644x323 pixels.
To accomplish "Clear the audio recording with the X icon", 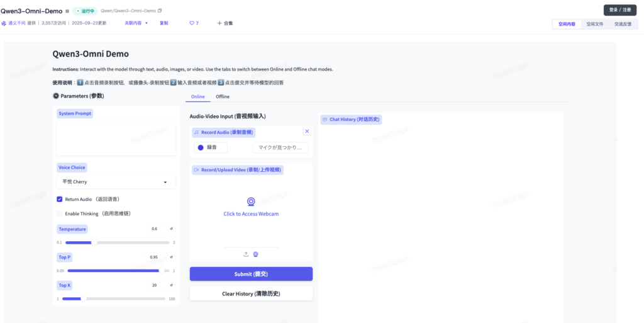I will tap(307, 132).
